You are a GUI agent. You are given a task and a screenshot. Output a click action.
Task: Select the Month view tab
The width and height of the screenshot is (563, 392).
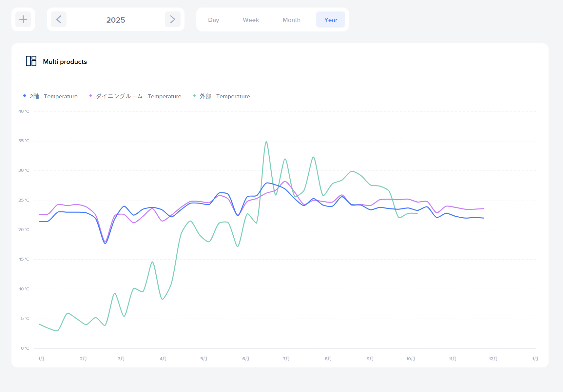point(291,20)
